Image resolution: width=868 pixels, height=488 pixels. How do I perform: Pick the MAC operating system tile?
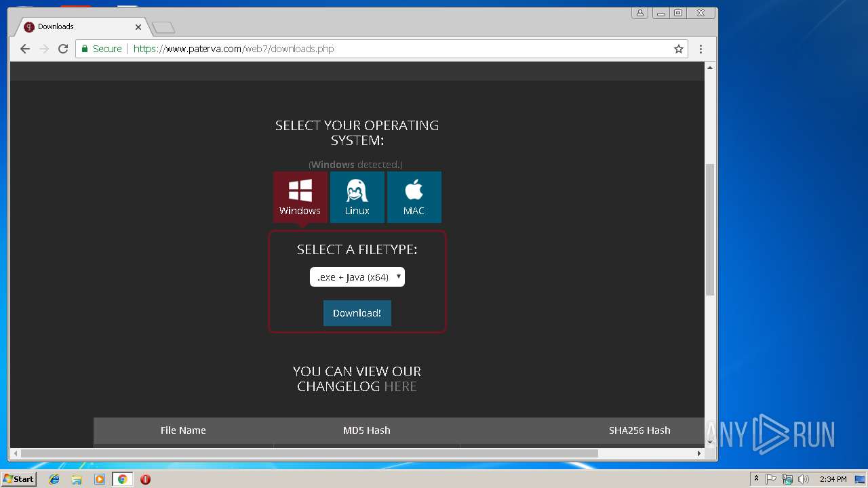(414, 197)
